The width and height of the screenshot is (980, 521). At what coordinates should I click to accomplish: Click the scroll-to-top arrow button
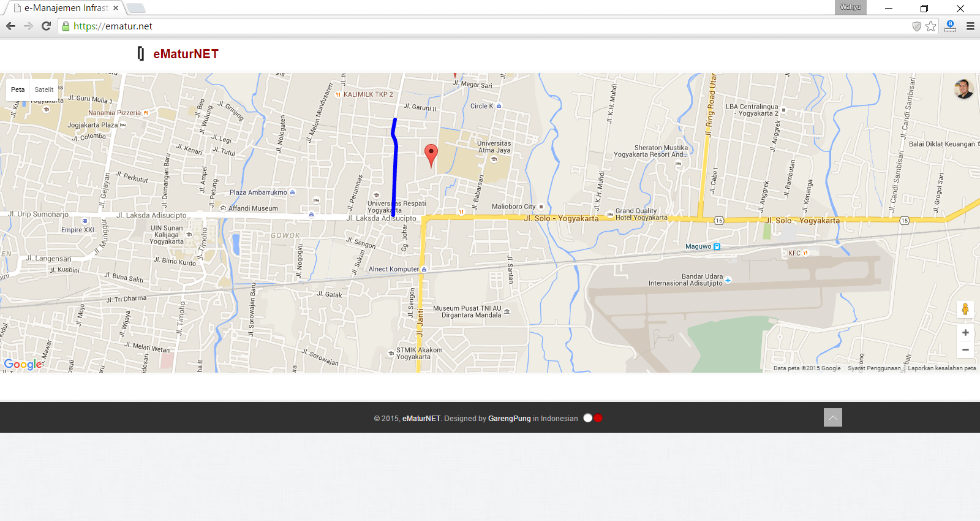pyautogui.click(x=833, y=417)
